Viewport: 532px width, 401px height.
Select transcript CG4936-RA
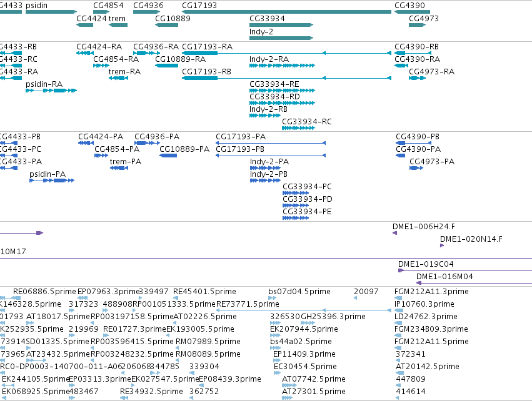tap(156, 47)
